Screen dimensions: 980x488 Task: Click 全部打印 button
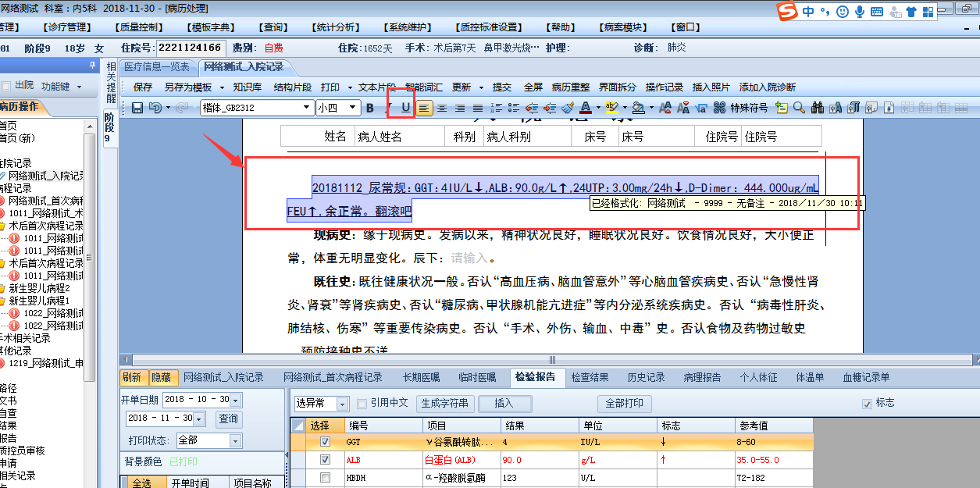coord(625,404)
